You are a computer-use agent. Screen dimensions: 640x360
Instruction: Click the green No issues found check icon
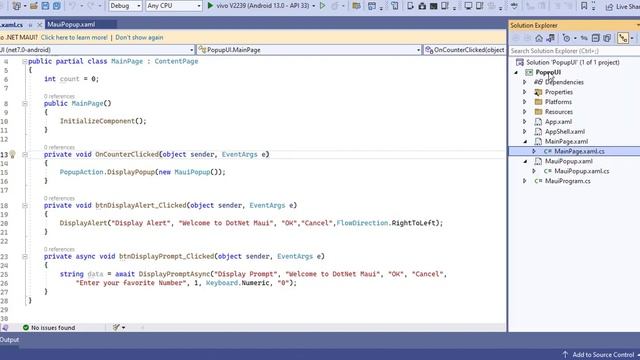26,327
